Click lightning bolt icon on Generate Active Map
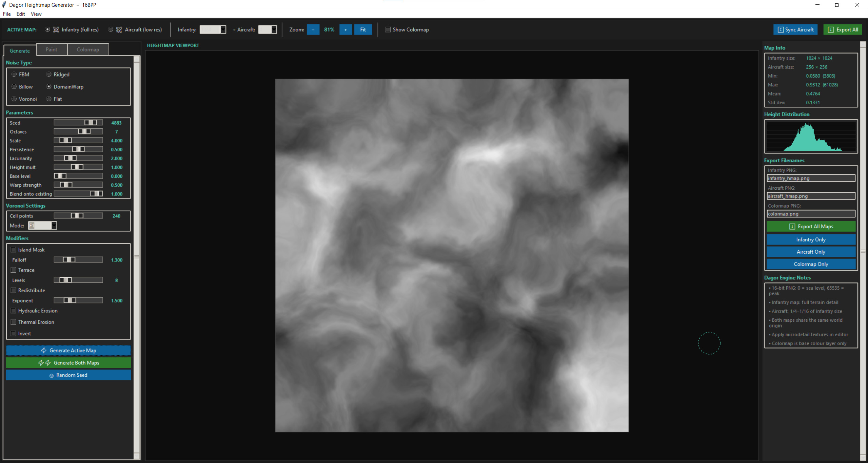The height and width of the screenshot is (463, 868). [x=43, y=351]
